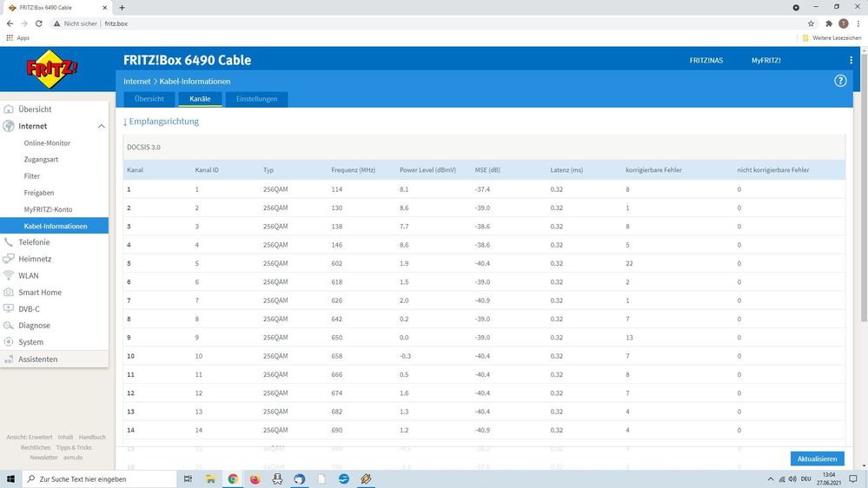Open the MyFRITZ! header link
868x488 pixels.
(x=765, y=60)
